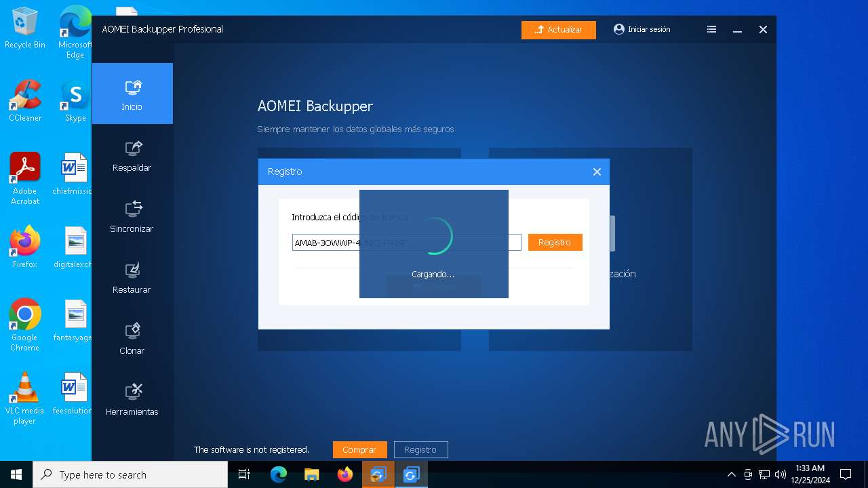868x488 pixels.
Task: Switch to AOMEI installer taskbar icon
Action: pyautogui.click(x=378, y=474)
